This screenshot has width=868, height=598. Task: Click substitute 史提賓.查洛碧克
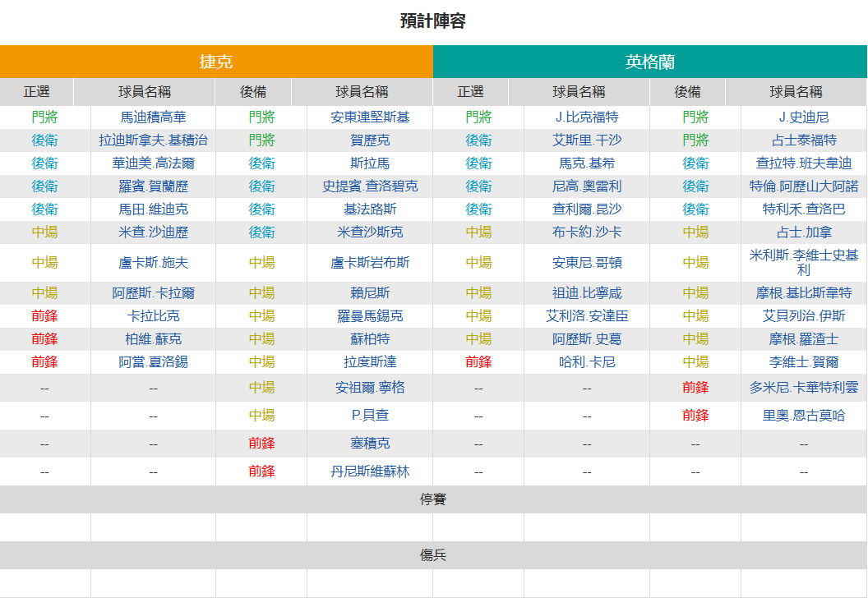tap(371, 186)
